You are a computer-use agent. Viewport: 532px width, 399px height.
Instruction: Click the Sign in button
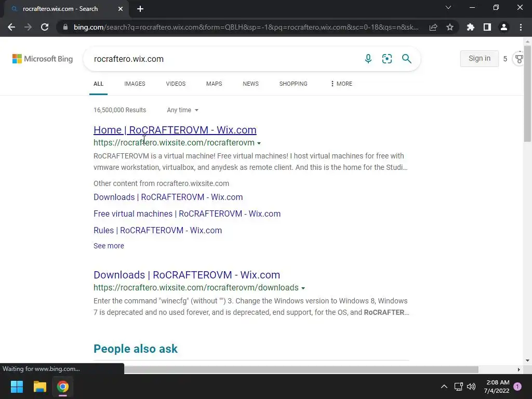coord(480,58)
